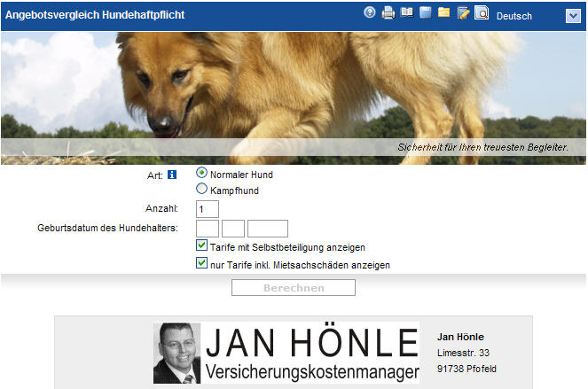Uncheck nur Tarife inkl. Mietsachschäden anzeigen
The width and height of the screenshot is (588, 389).
[202, 263]
